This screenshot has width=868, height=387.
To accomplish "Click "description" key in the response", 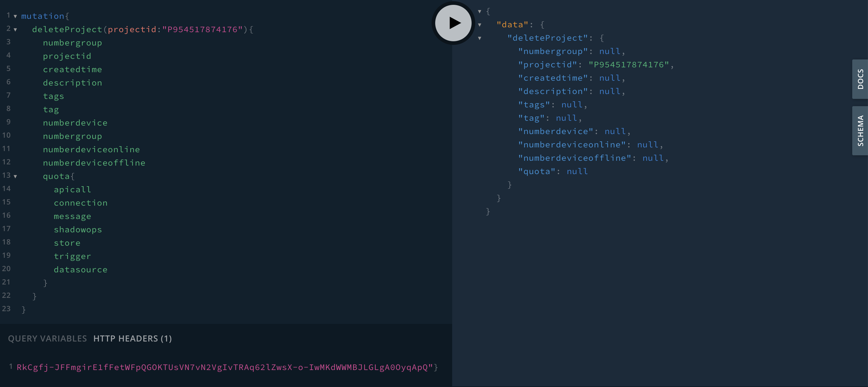I will coord(553,91).
